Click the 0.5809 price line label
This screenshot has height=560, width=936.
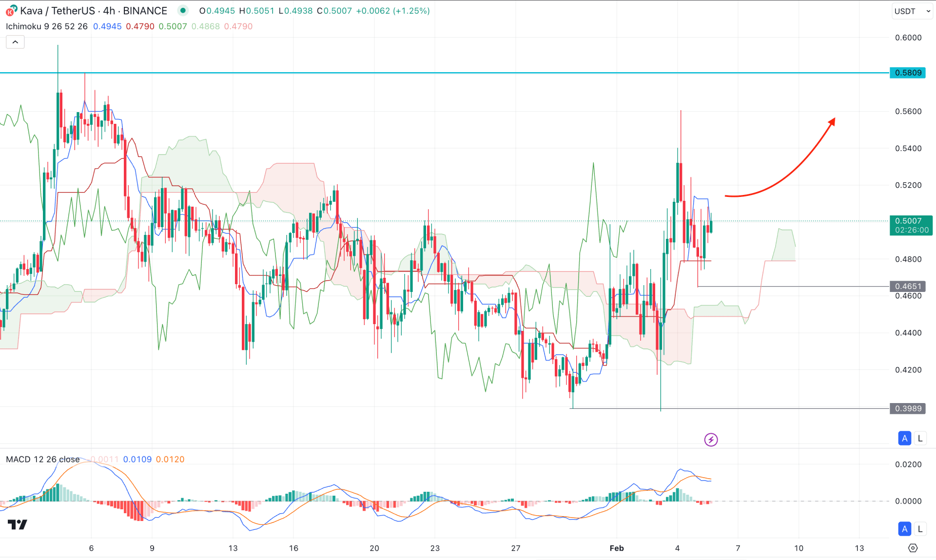coord(908,73)
